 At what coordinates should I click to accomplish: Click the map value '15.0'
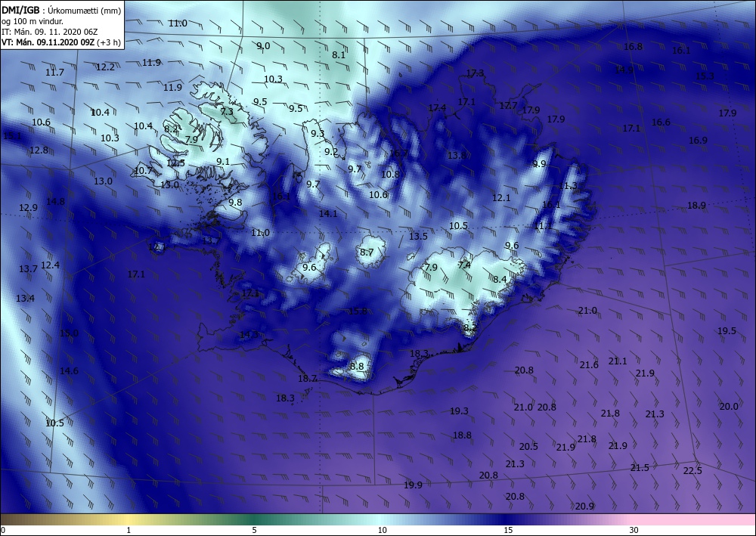click(69, 333)
